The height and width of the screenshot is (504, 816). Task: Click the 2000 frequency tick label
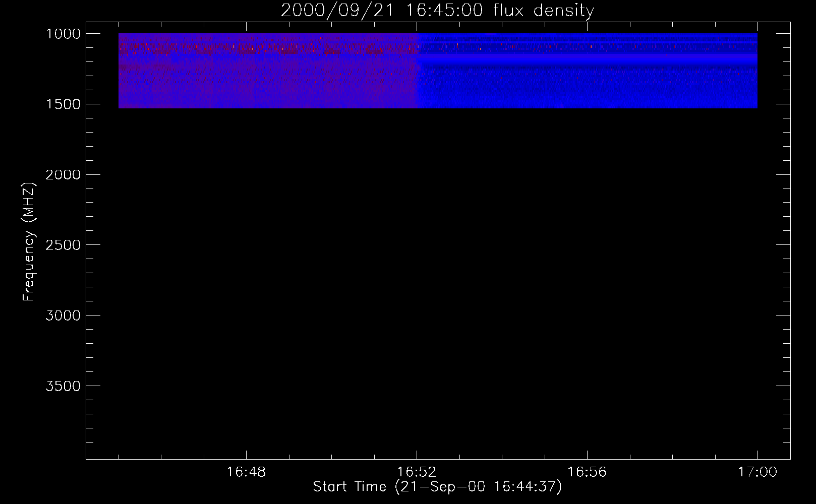point(63,175)
